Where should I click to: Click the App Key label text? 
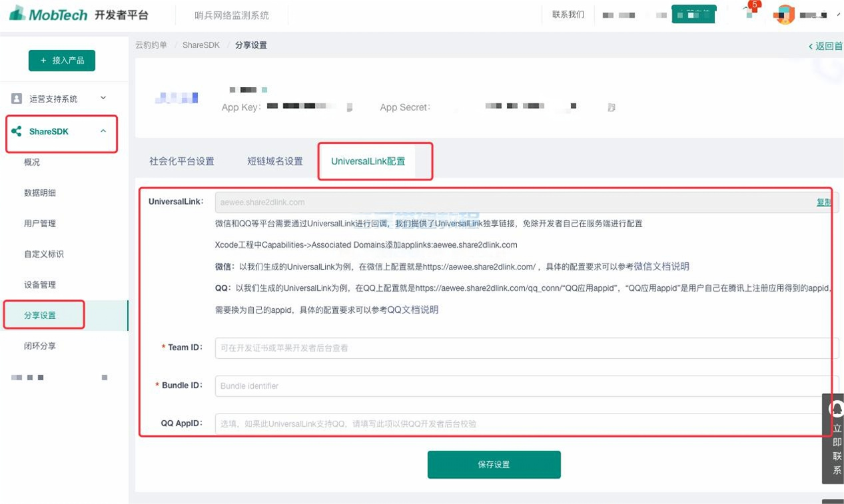point(242,107)
